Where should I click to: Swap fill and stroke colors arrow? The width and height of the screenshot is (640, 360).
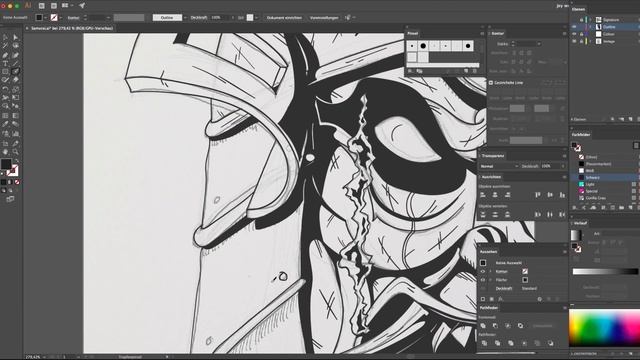(17, 161)
